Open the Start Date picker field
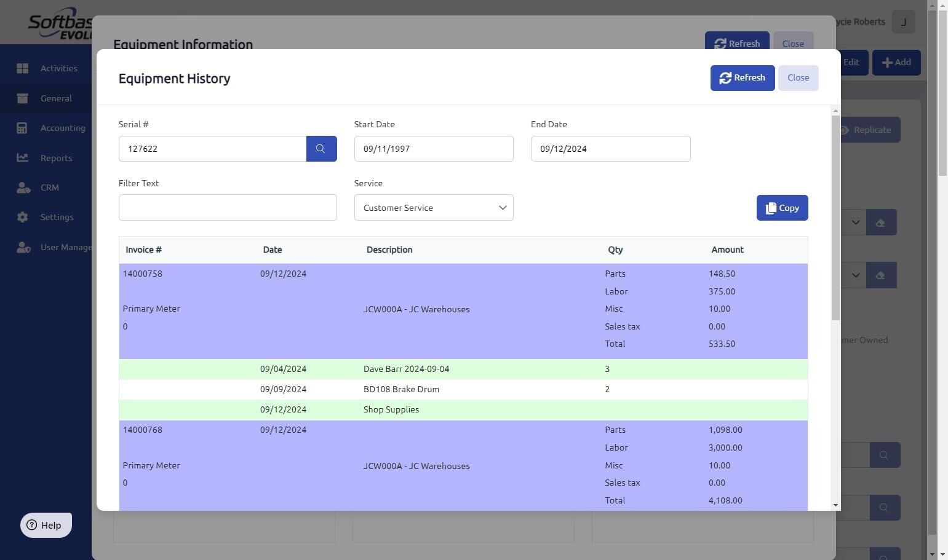948x560 pixels. (433, 149)
